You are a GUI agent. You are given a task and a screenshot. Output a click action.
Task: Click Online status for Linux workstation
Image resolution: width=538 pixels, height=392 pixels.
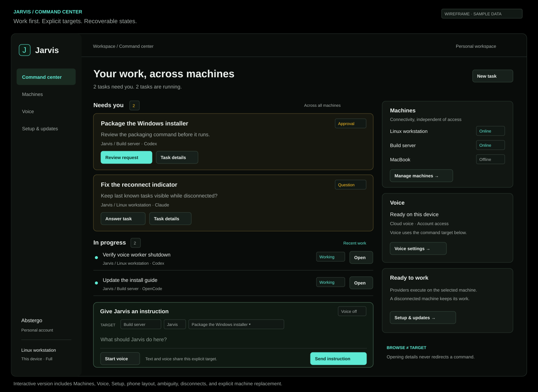(x=490, y=131)
